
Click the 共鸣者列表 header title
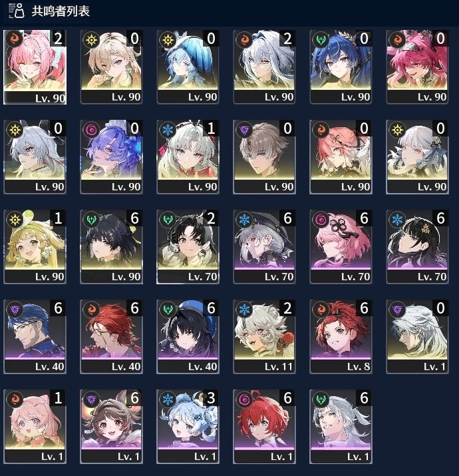[61, 11]
